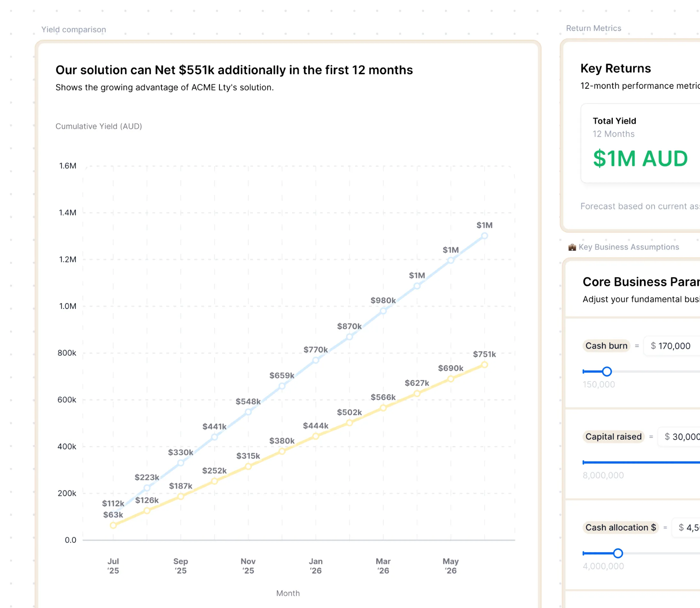
Task: Edit the Capital raised amount field
Action: tap(679, 437)
